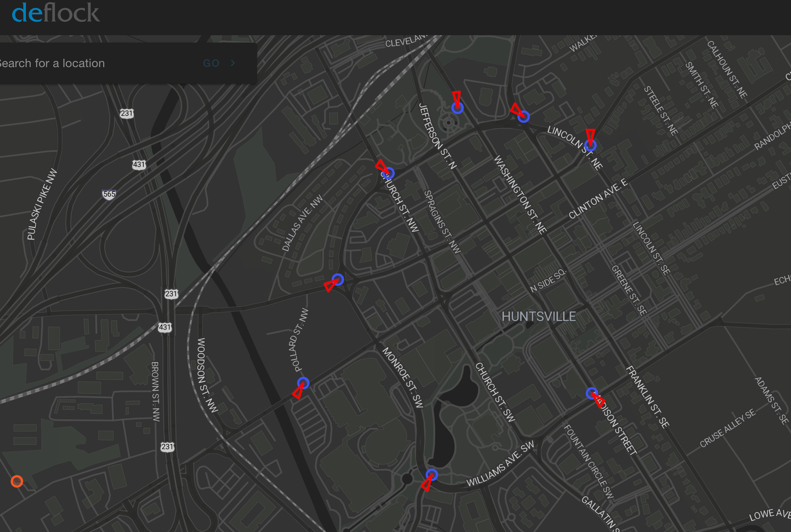Click the Interstate 565 highway shield
791x532 pixels.
point(109,194)
